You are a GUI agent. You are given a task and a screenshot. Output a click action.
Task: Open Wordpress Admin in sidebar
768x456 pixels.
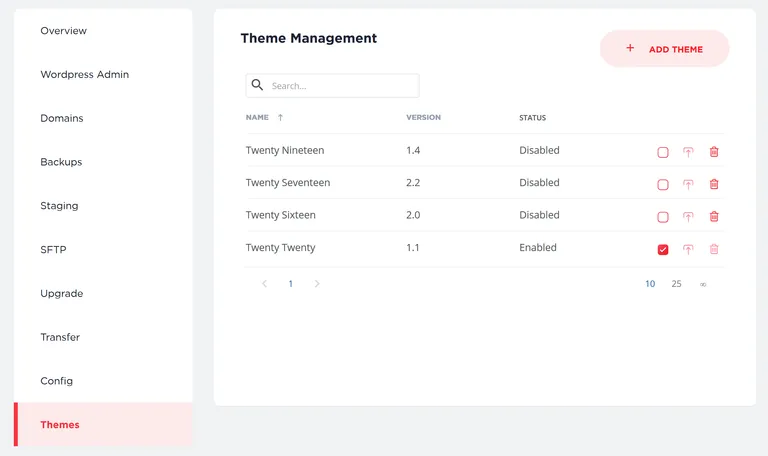(85, 74)
